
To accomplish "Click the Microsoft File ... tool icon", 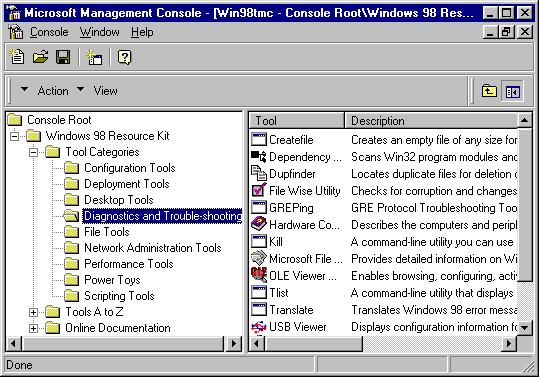I will click(259, 258).
